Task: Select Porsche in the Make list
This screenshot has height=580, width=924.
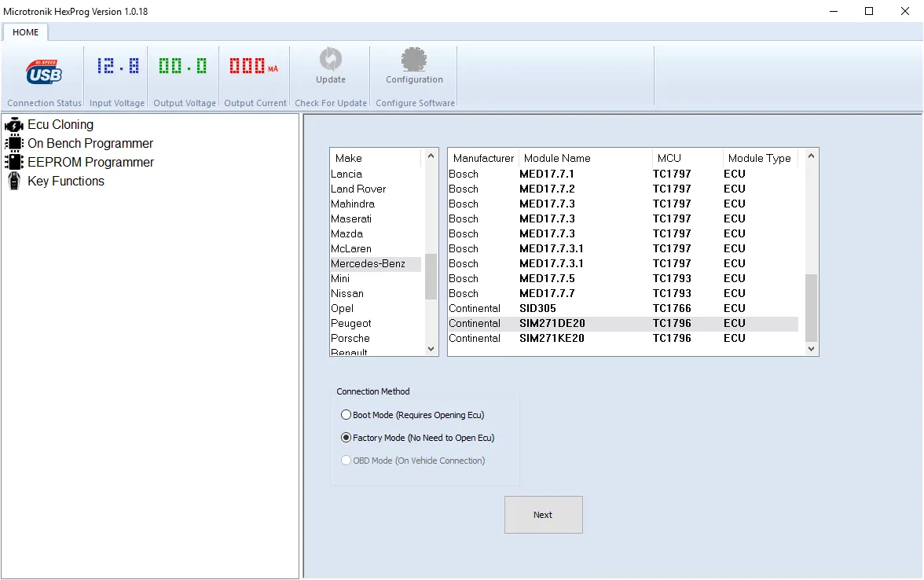Action: point(376,338)
